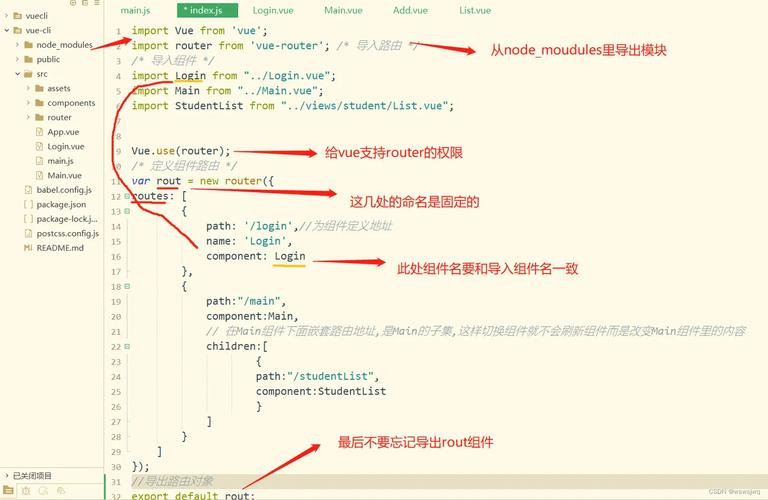Open postcss.config.js in the tree
This screenshot has height=500, width=768.
(68, 234)
